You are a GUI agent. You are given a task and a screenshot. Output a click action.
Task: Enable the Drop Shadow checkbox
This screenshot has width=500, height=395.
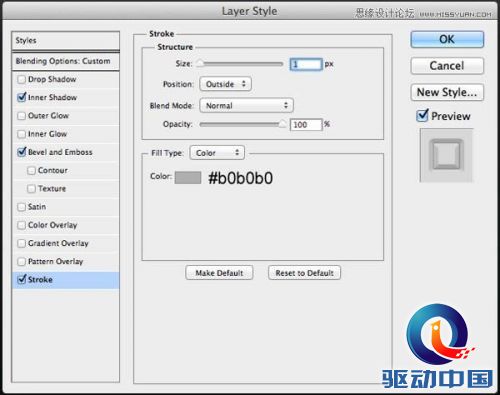pos(21,79)
